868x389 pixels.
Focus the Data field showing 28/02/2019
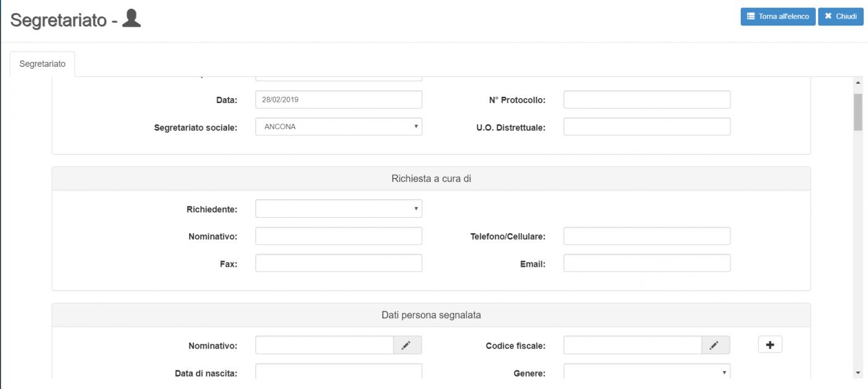[339, 99]
